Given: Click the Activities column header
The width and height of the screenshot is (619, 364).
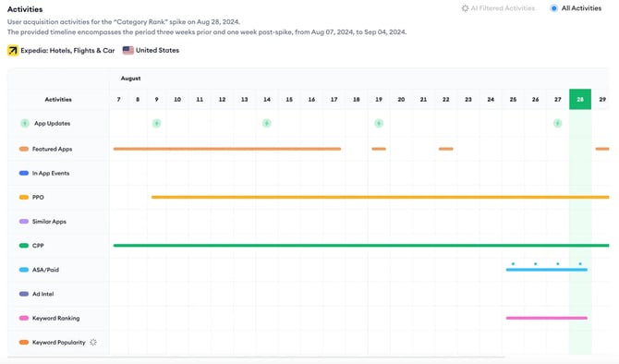Looking at the screenshot, I should [58, 100].
